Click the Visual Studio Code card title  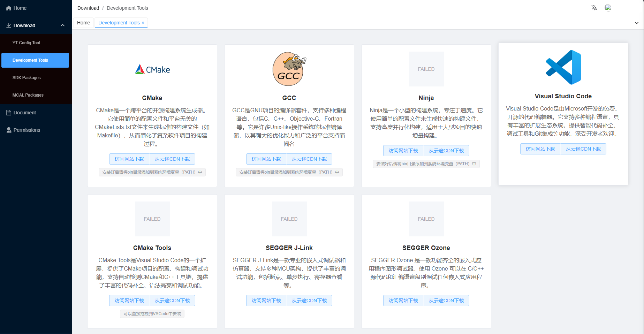(563, 96)
